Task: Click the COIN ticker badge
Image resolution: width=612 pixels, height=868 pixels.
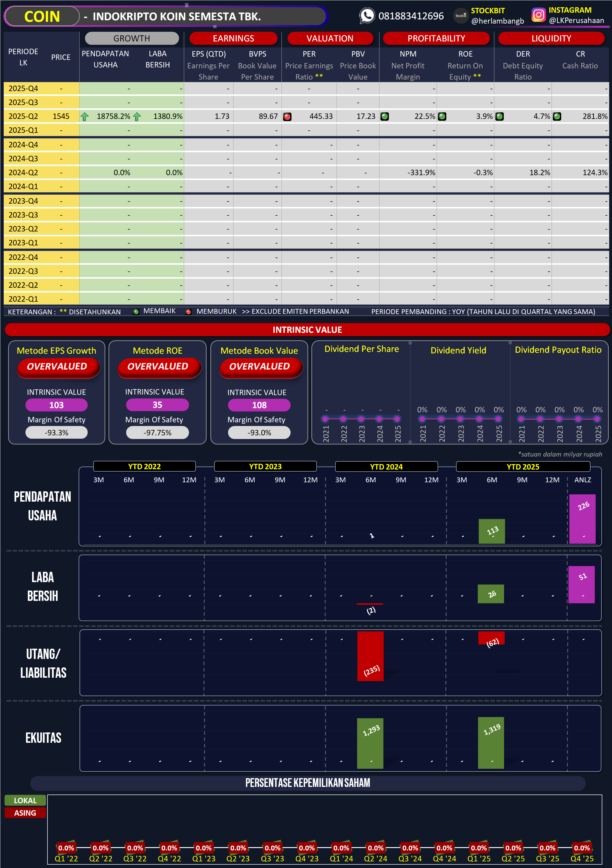Action: [42, 16]
